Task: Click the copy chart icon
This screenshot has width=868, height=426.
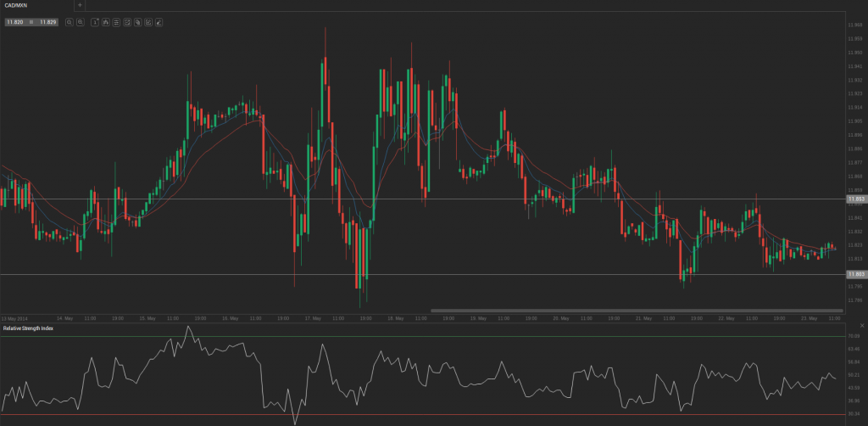Action: point(138,22)
